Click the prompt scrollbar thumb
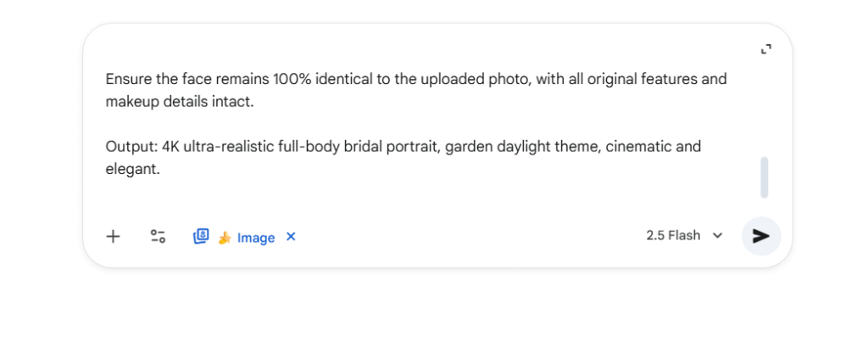This screenshot has height=348, width=868. [x=765, y=177]
